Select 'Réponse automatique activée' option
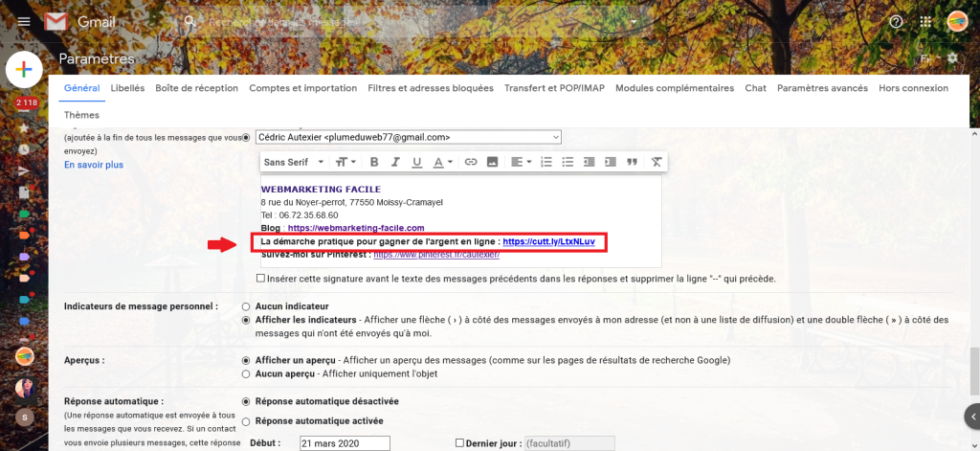 coord(247,421)
